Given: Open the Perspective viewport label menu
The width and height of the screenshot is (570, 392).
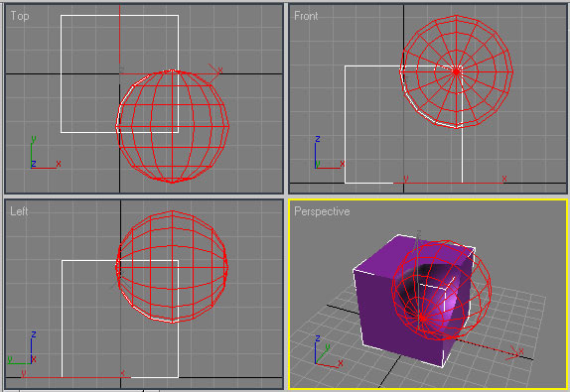Looking at the screenshot, I should coord(322,211).
